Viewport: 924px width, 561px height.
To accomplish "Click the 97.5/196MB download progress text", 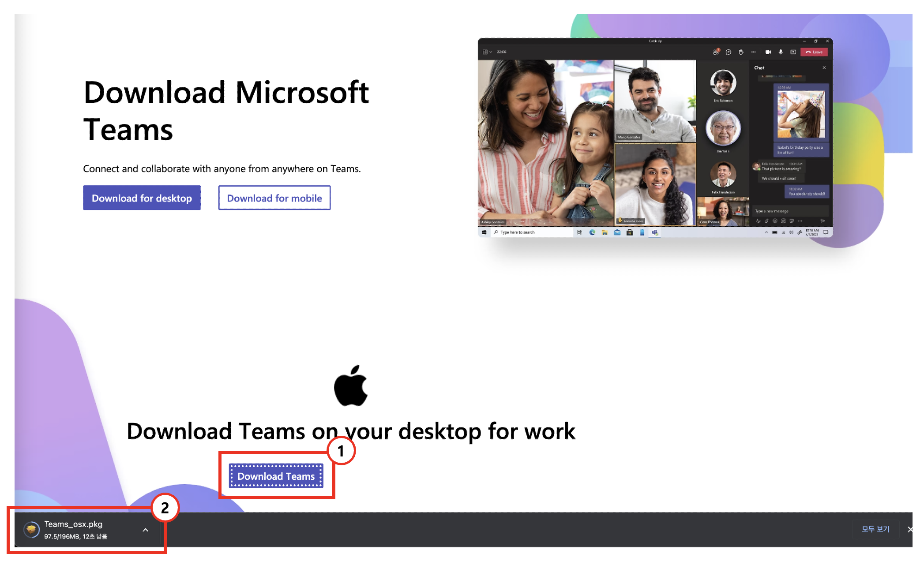I will click(x=75, y=536).
